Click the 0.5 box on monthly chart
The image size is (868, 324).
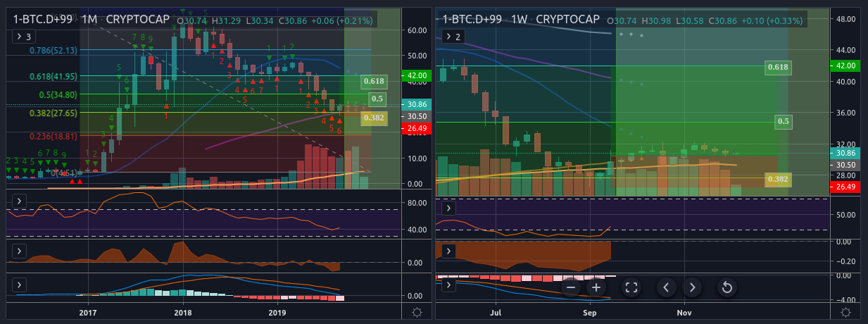(377, 99)
